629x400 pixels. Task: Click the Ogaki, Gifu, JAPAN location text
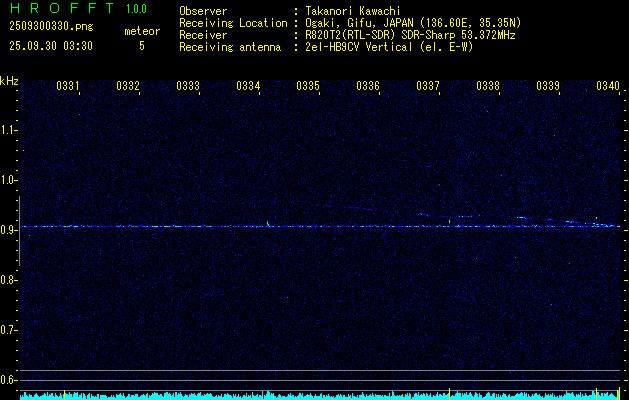(x=411, y=23)
